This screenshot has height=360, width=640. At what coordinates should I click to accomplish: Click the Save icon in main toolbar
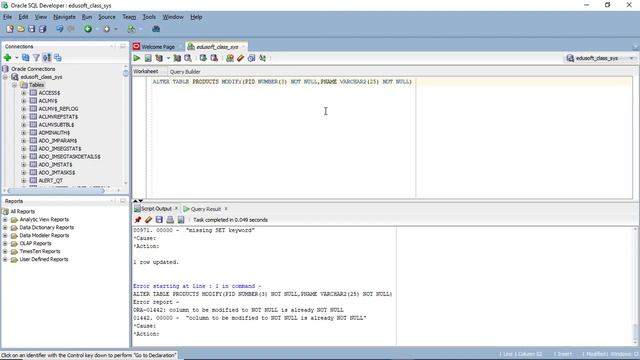(x=31, y=29)
